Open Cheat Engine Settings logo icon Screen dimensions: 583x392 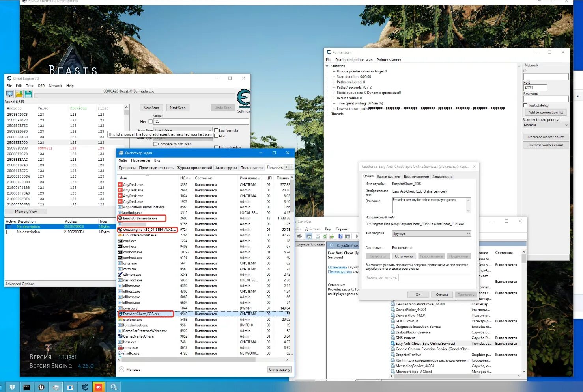[244, 99]
